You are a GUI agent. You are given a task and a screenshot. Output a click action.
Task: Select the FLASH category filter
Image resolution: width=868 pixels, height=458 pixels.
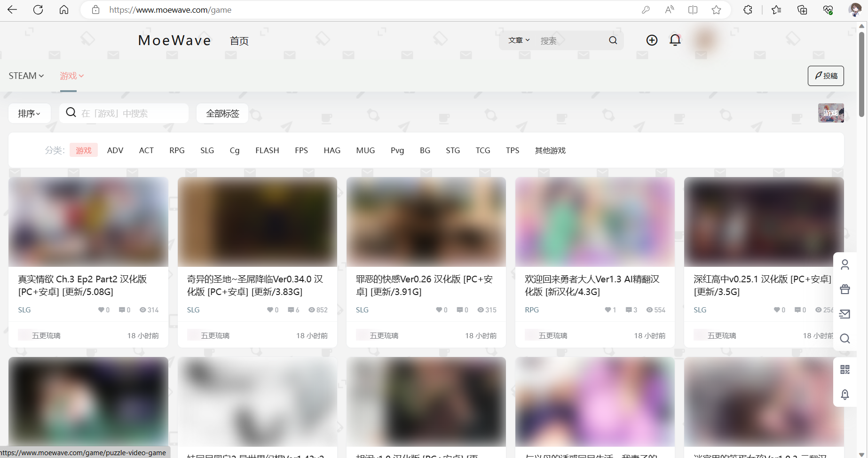pos(267,150)
